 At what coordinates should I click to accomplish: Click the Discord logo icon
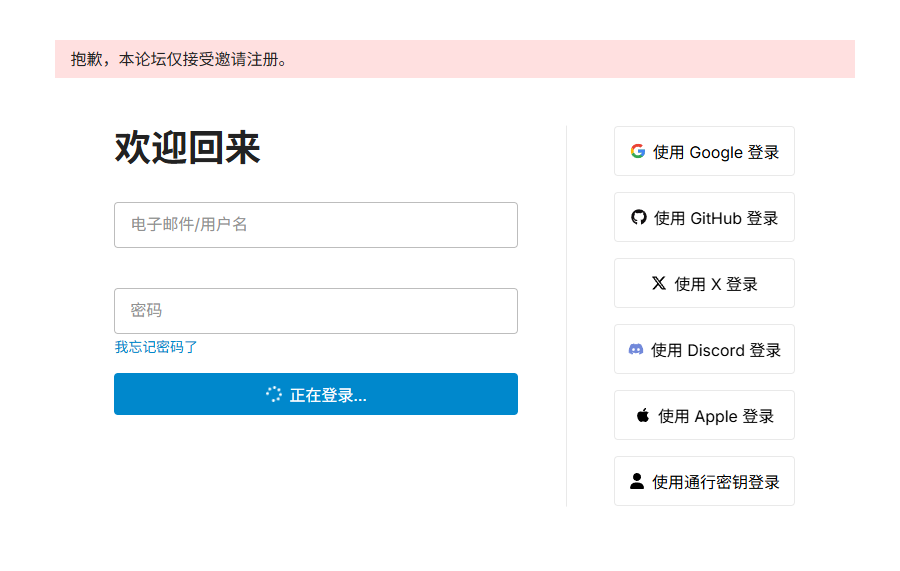point(636,349)
